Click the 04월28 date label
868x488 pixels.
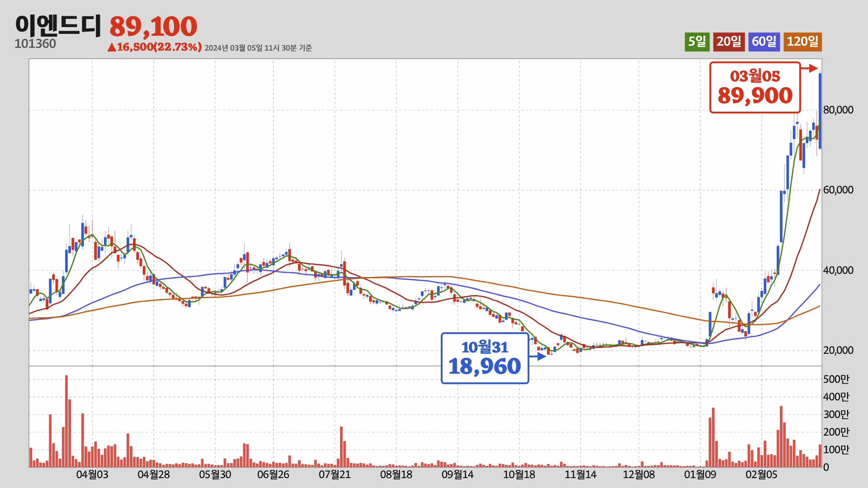154,474
